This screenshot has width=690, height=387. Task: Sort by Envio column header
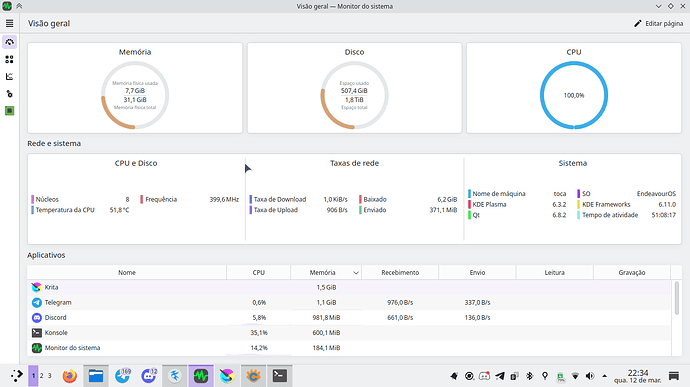click(477, 273)
